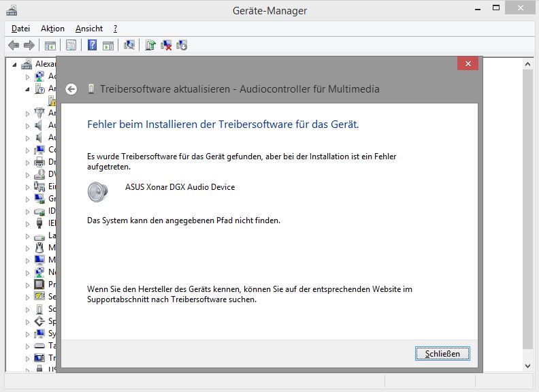This screenshot has width=539, height=392.
Task: Show/hide console tree toolbar icon
Action: pyautogui.click(x=50, y=45)
